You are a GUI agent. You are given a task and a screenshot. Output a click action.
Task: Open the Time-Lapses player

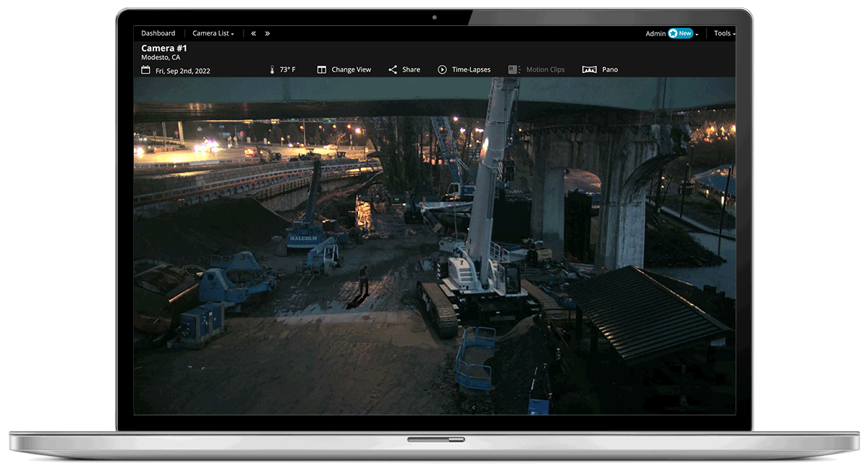point(464,69)
